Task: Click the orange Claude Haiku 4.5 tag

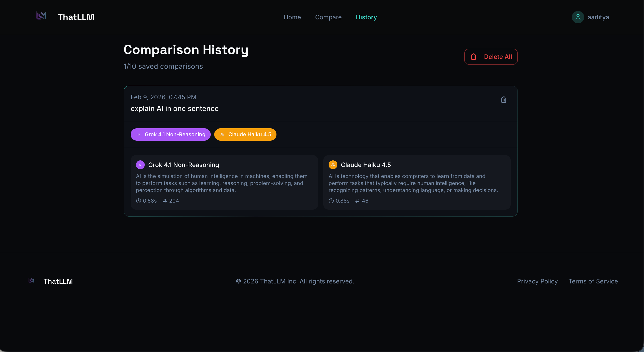Action: point(245,134)
